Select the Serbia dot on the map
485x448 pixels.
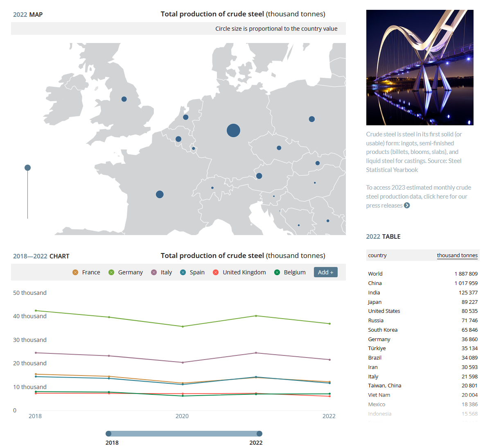click(328, 221)
